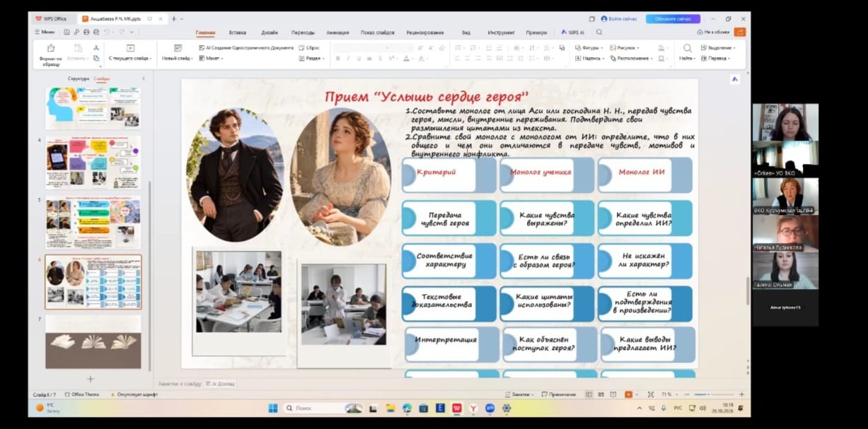The height and width of the screenshot is (429, 868).
Task: Click the WPS AI assistant icon right of slide
Action: coord(734,80)
